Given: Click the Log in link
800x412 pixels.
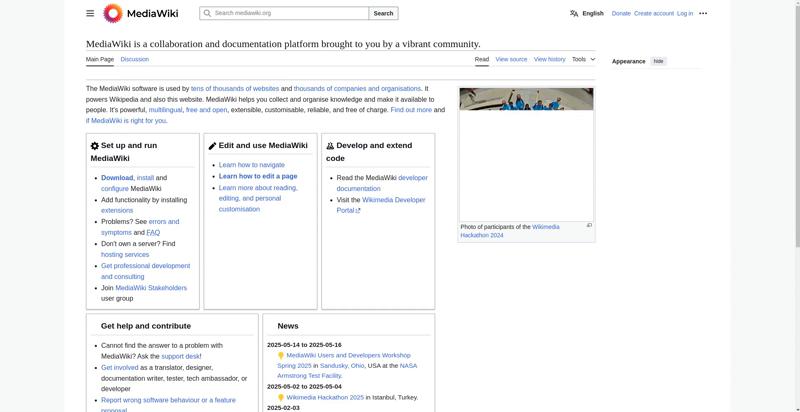Looking at the screenshot, I should tap(685, 14).
